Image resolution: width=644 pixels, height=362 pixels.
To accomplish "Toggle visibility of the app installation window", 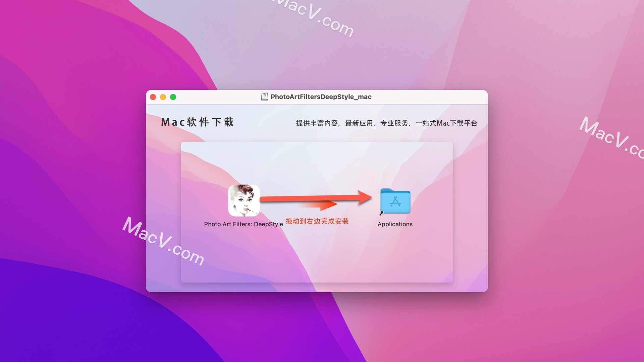I will [164, 97].
